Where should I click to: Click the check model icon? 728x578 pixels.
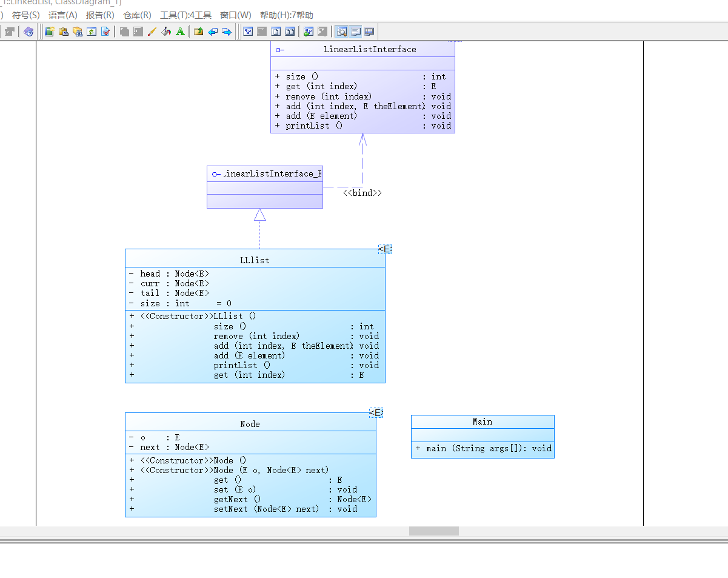(105, 32)
